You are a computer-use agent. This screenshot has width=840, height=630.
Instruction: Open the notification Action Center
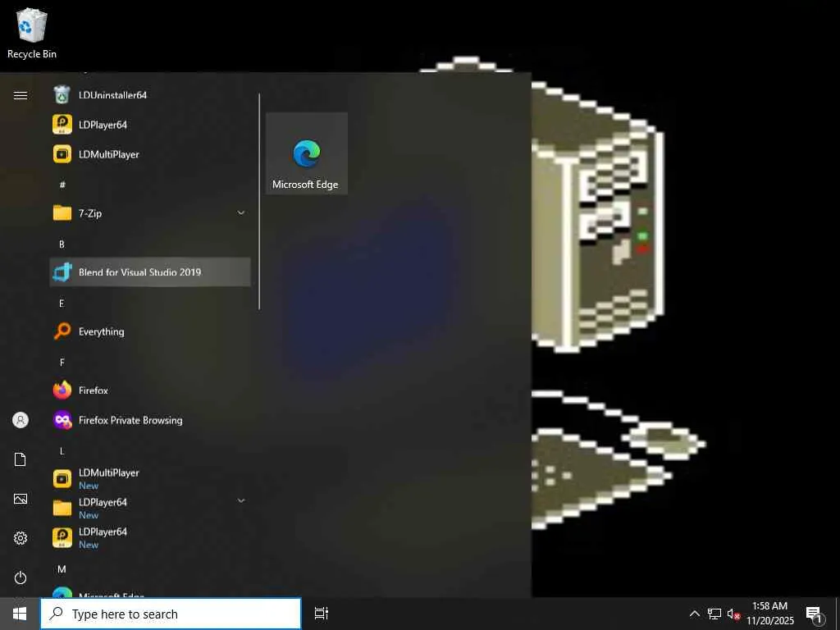815,614
